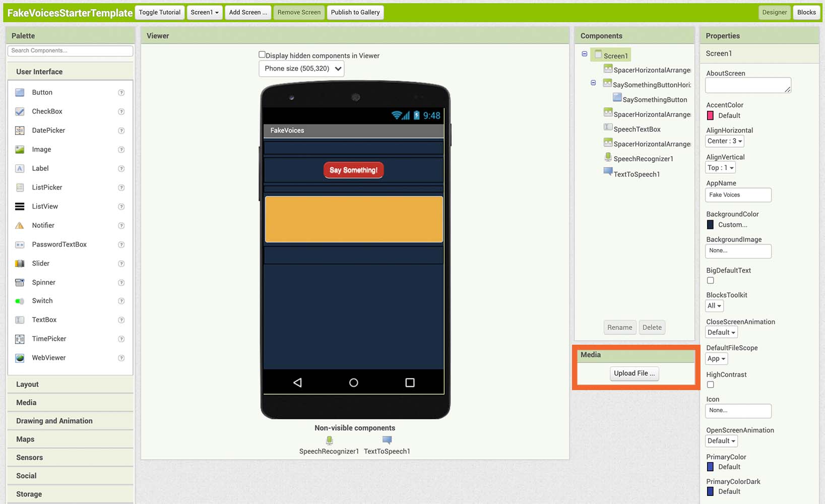Expand the Media palette section
Image resolution: width=825 pixels, height=504 pixels.
pos(71,403)
